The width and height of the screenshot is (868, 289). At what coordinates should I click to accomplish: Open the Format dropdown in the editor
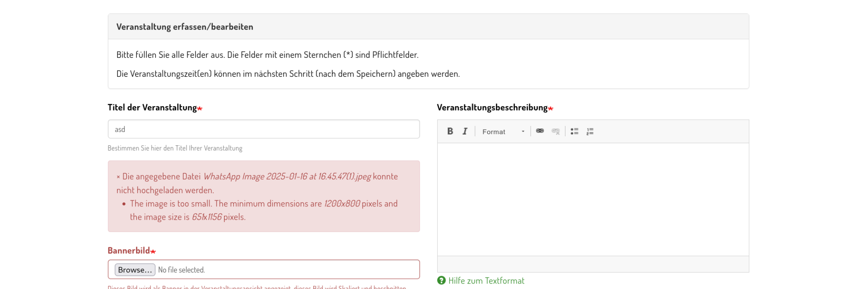pyautogui.click(x=503, y=132)
